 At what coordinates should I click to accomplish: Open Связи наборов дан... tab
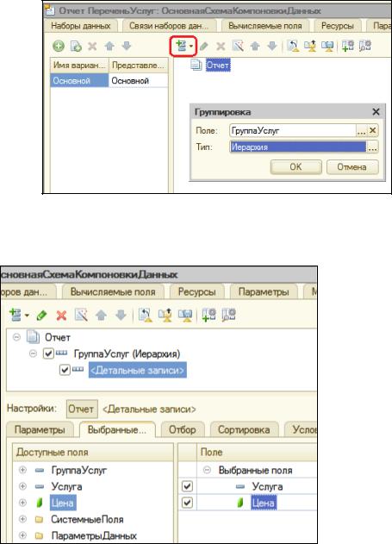[169, 26]
